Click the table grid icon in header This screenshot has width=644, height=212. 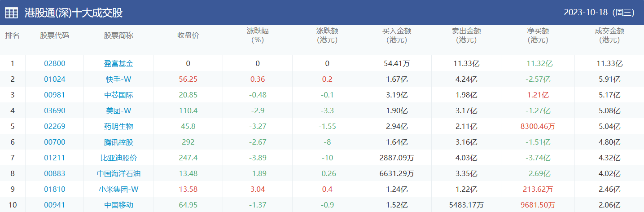point(12,13)
